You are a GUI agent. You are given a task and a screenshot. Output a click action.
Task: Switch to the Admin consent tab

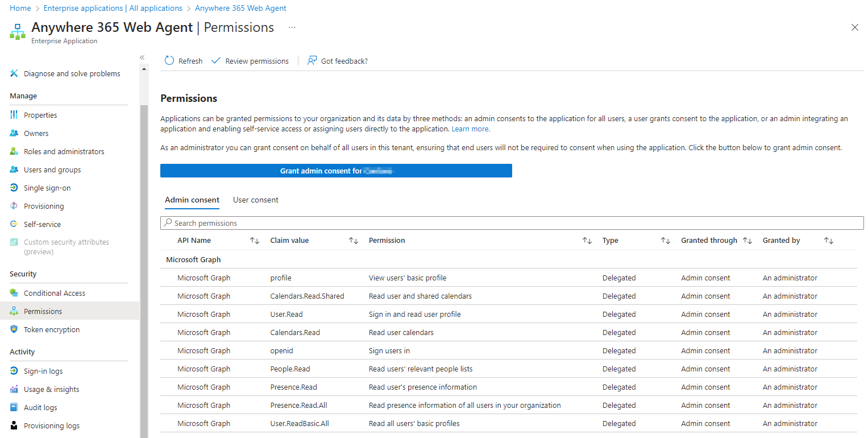coord(192,200)
